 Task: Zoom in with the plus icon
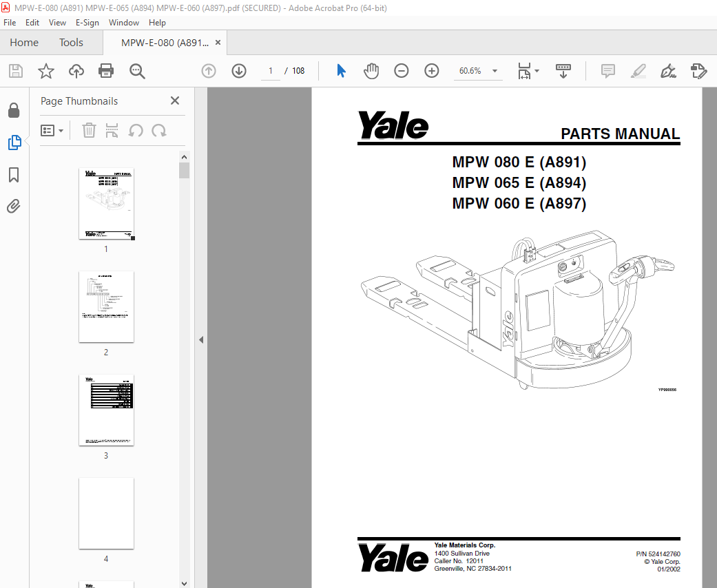(431, 71)
